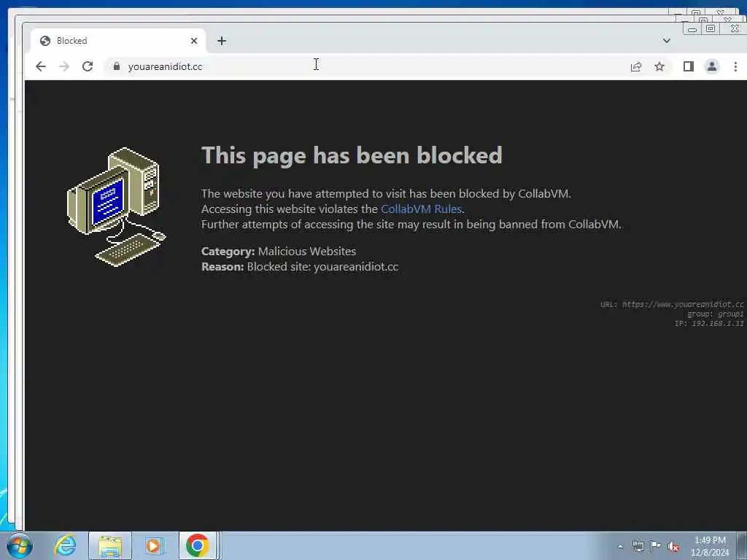Open the Windows Start menu
Image resolution: width=747 pixels, height=560 pixels.
19,545
